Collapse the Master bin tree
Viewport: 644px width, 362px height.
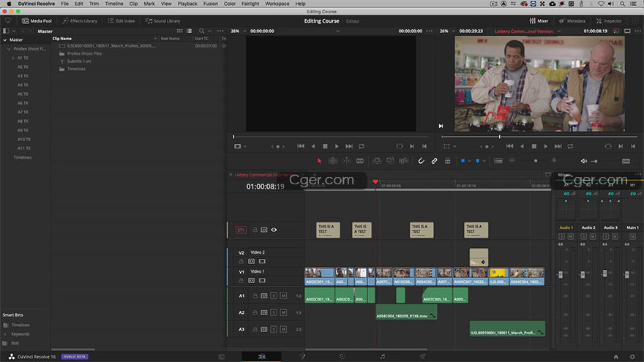click(x=5, y=39)
